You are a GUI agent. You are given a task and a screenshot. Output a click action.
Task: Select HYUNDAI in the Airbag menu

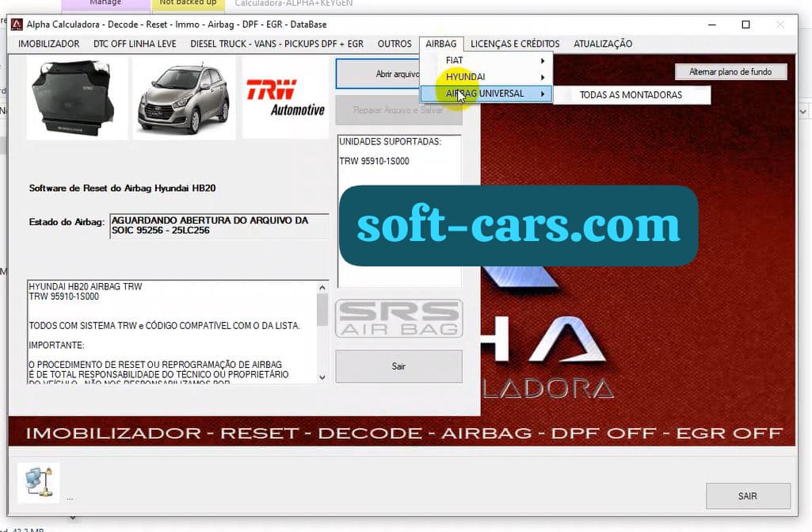pyautogui.click(x=486, y=77)
